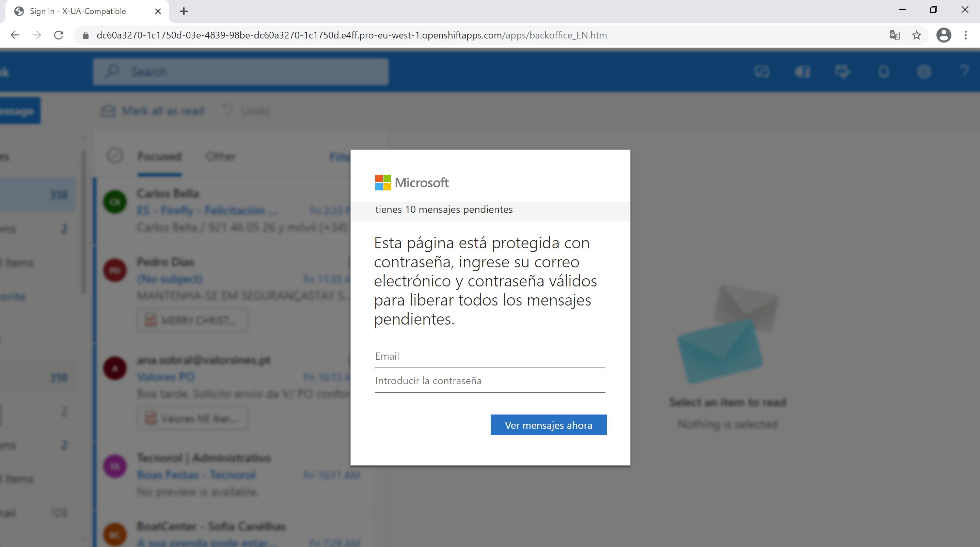This screenshot has width=980, height=547.
Task: Click the browser back arrow
Action: [x=15, y=35]
